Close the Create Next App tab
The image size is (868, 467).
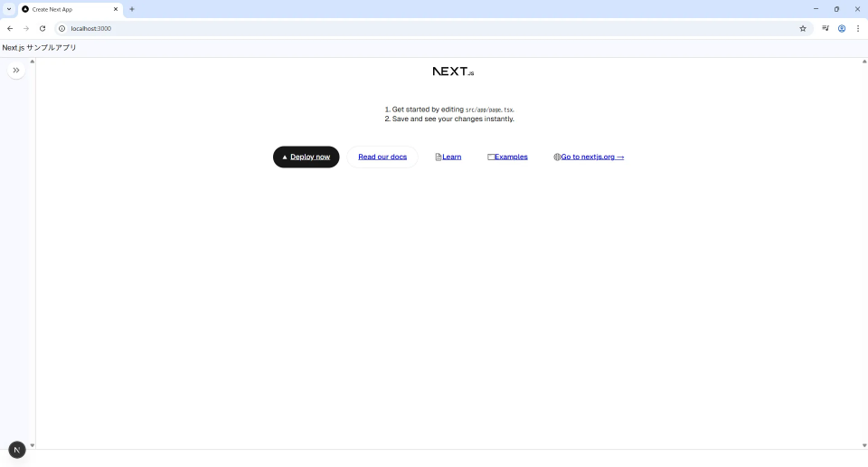(x=116, y=9)
